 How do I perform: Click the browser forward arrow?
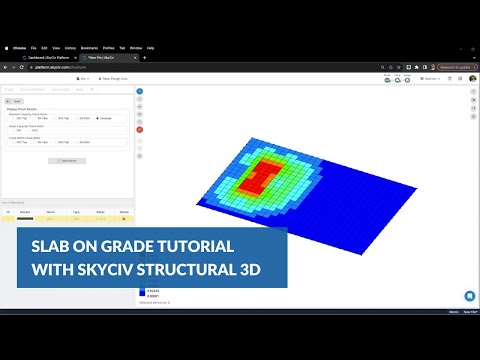tap(13, 67)
